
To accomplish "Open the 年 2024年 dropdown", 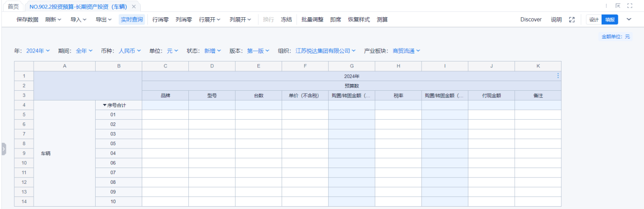I will [x=38, y=51].
